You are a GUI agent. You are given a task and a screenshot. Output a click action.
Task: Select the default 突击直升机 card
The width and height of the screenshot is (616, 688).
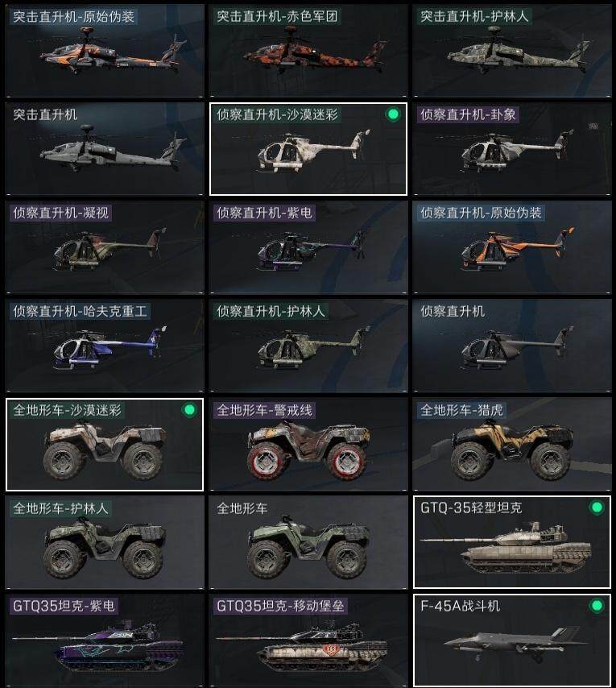pyautogui.click(x=105, y=149)
